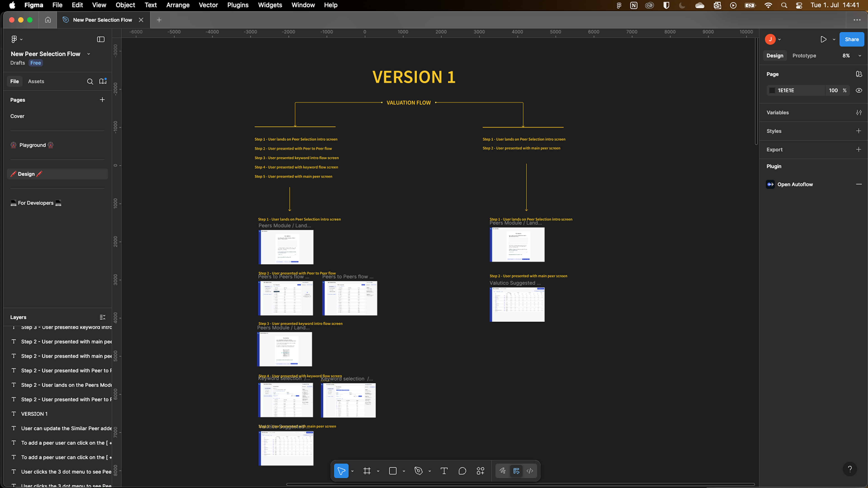Select the Text tool

tap(444, 471)
